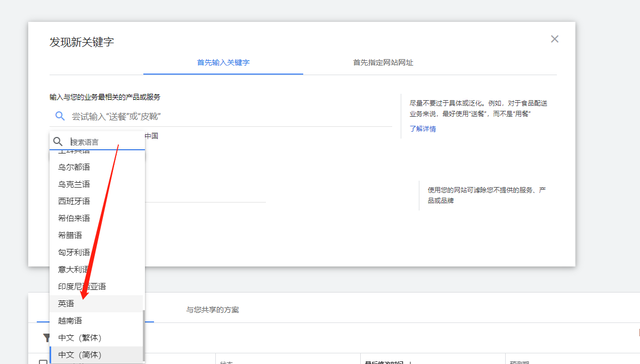Close the 发现新关键字 dialog
This screenshot has height=364, width=640.
pos(554,38)
